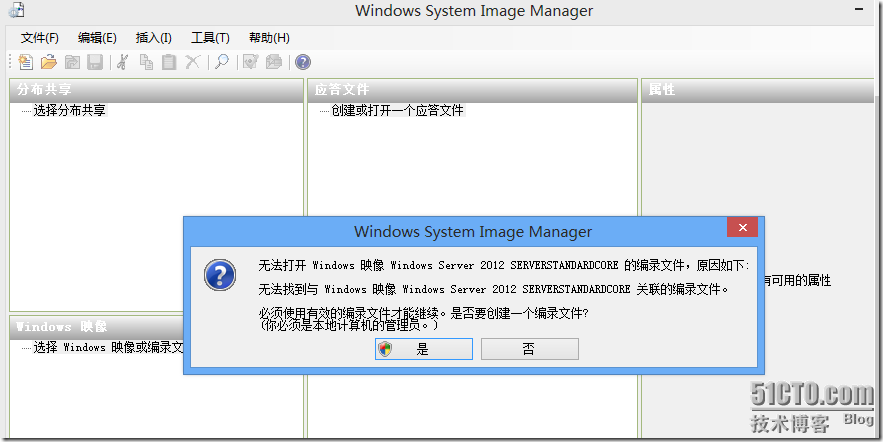Open the 帮助(H) menu
Viewport: 883px width, 442px height.
pos(269,38)
